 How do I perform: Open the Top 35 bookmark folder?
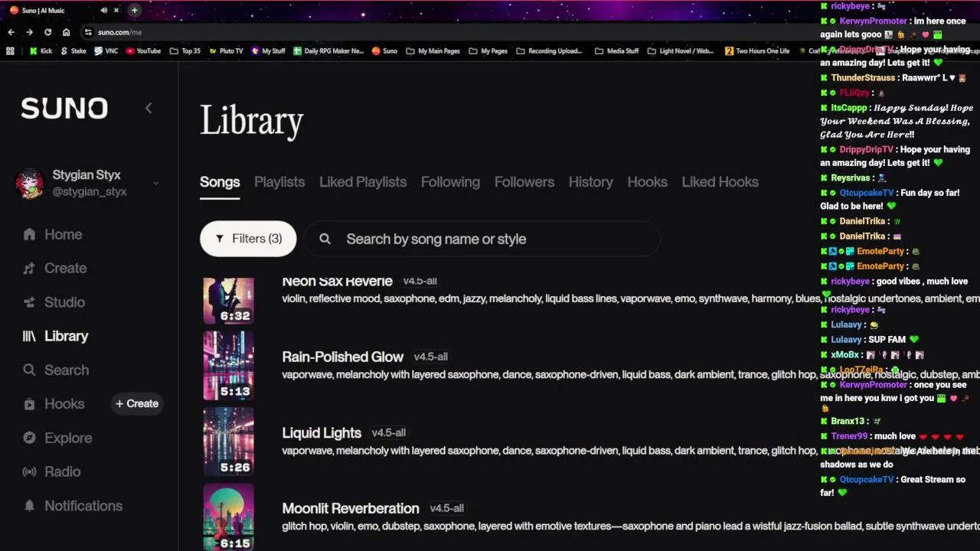pos(185,51)
